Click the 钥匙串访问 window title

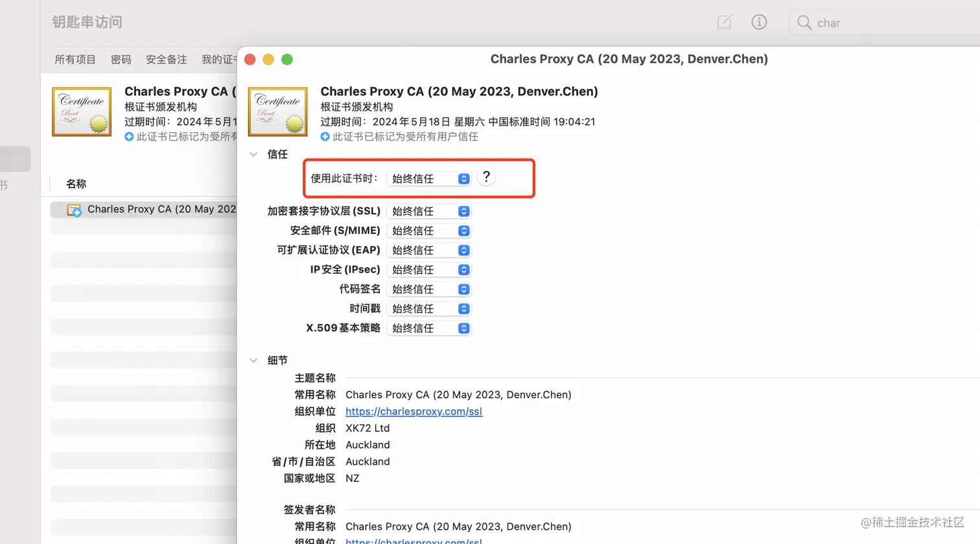tap(87, 22)
